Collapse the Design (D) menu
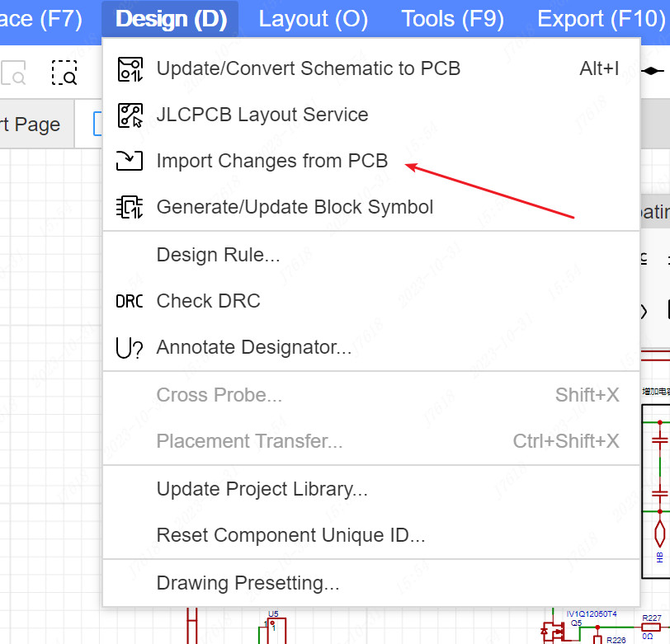The width and height of the screenshot is (670, 644). tap(171, 19)
